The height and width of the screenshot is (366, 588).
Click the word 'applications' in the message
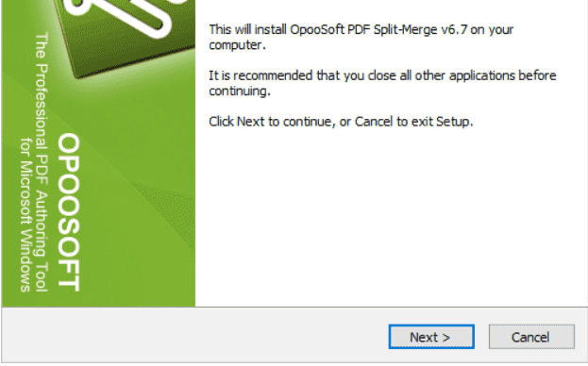(x=482, y=75)
